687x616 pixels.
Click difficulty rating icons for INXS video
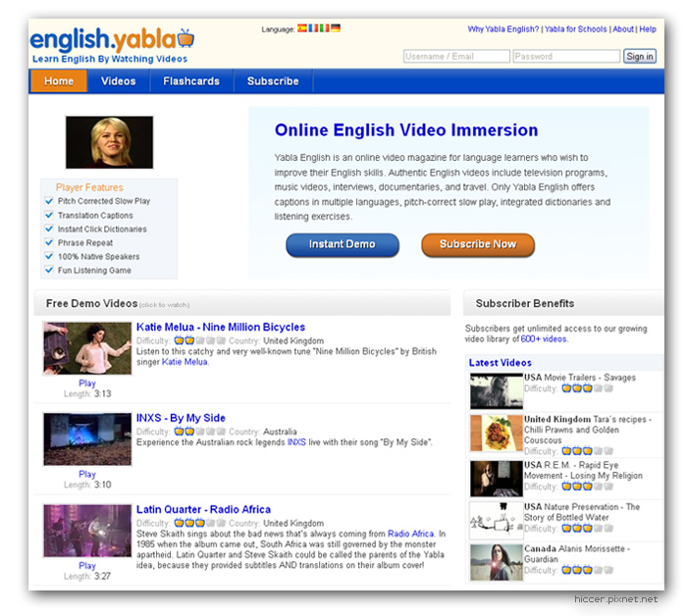pyautogui.click(x=200, y=432)
